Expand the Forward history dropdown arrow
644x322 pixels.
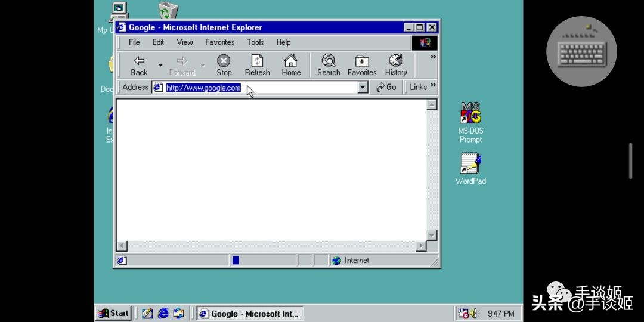[x=203, y=66]
